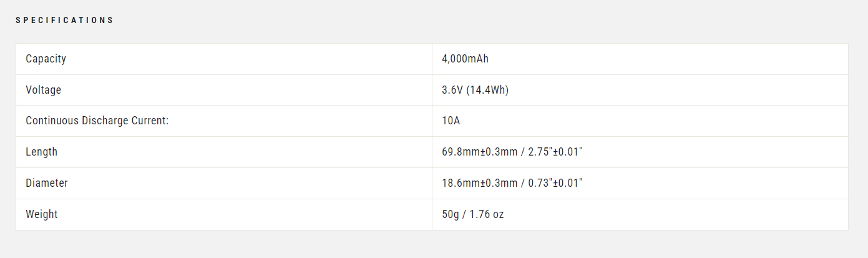The image size is (868, 258).
Task: Click the word Current in discharge row
Action: point(150,121)
